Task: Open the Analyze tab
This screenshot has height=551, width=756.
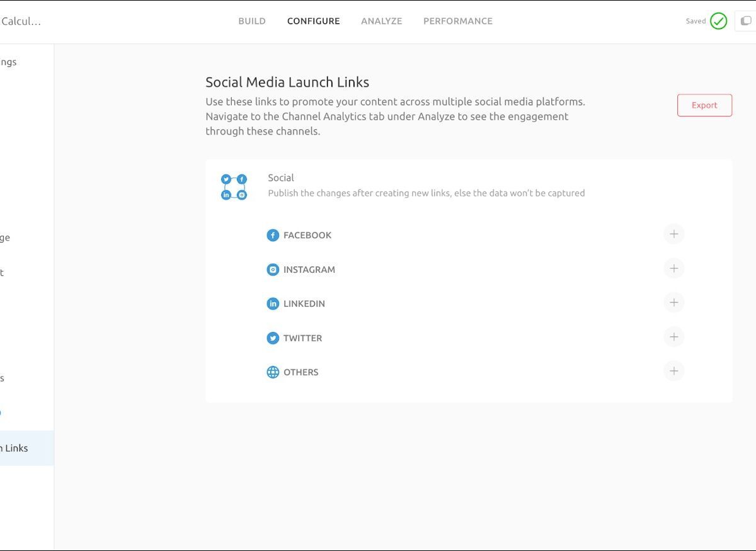Action: (x=381, y=21)
